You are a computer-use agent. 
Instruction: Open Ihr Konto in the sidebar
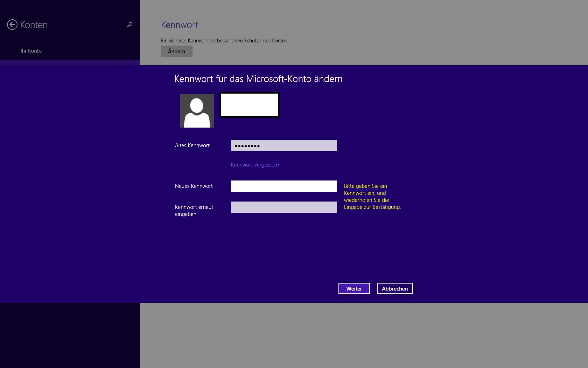click(31, 51)
